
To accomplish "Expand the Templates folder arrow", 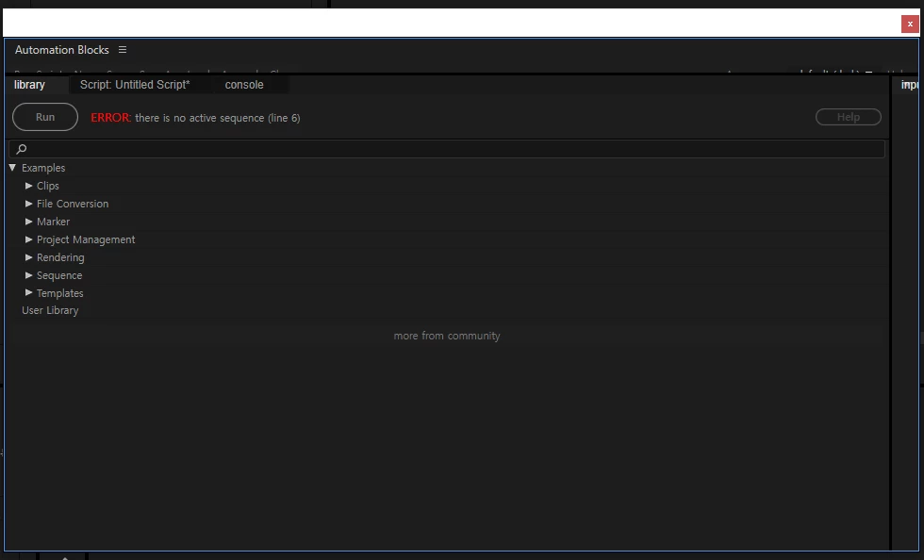I will [28, 293].
